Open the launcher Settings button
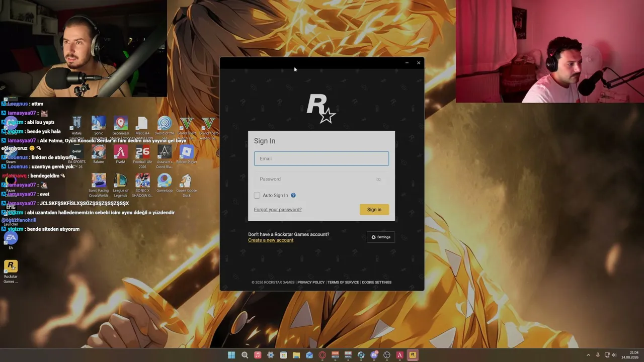 click(381, 237)
